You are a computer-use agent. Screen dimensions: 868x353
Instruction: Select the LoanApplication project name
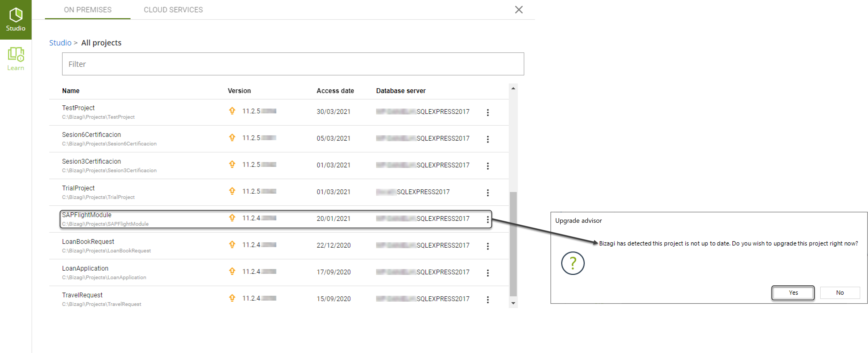tap(85, 268)
